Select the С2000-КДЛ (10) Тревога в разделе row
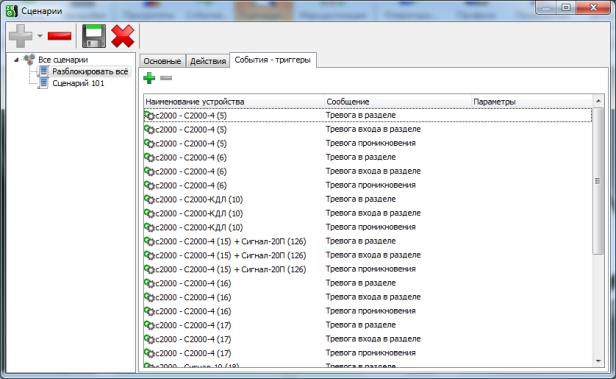 click(368, 199)
